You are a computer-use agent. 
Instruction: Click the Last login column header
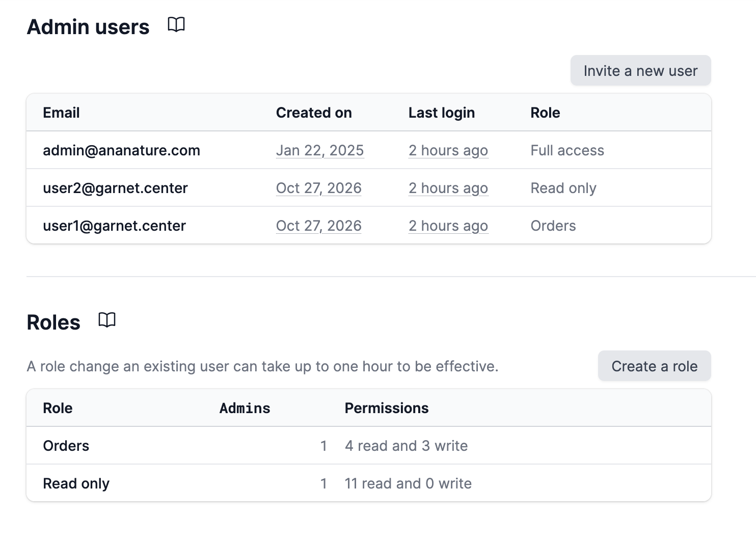click(442, 113)
